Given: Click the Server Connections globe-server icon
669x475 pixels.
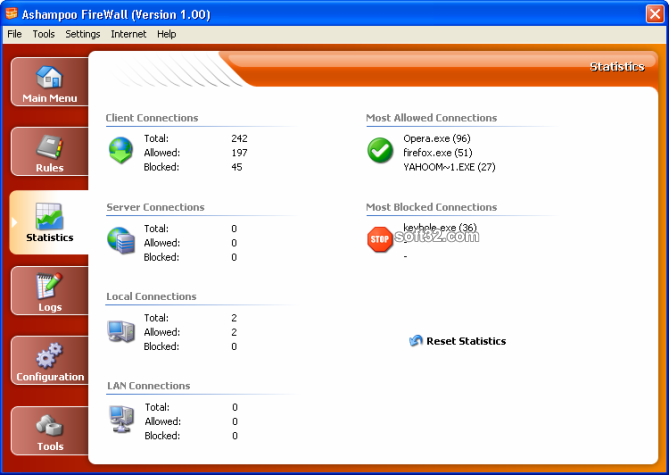Looking at the screenshot, I should 121,240.
